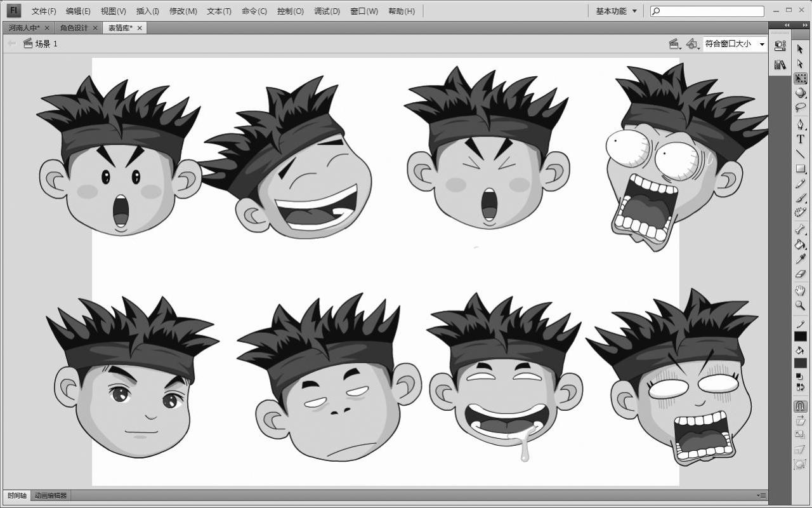Select the Zoom magnifier tool
Screen dimensions: 812x508
(800, 305)
